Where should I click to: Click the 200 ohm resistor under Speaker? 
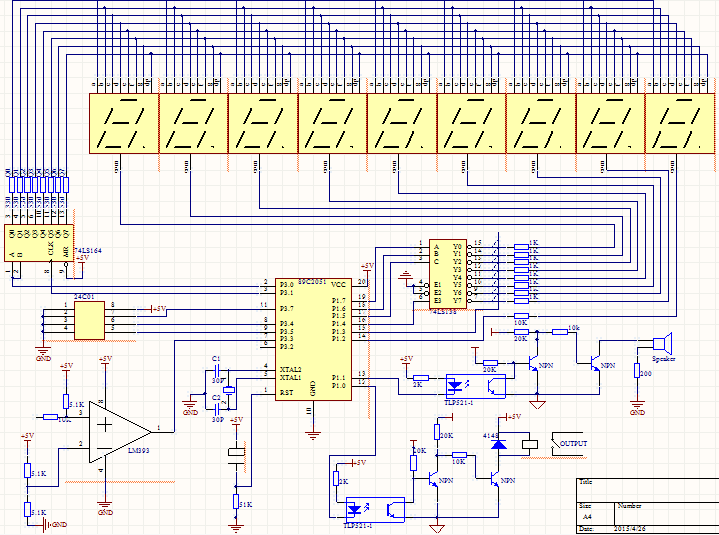point(637,372)
